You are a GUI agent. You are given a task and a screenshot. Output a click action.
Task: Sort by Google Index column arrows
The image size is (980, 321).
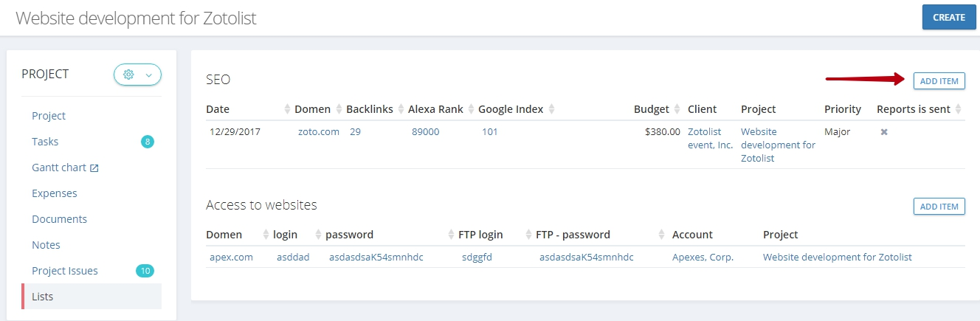(551, 109)
